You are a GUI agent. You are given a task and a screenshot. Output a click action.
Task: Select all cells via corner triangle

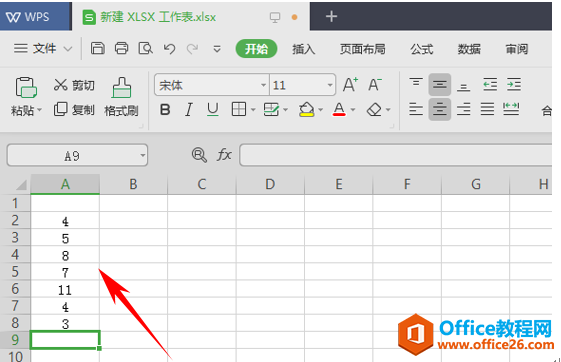21,185
